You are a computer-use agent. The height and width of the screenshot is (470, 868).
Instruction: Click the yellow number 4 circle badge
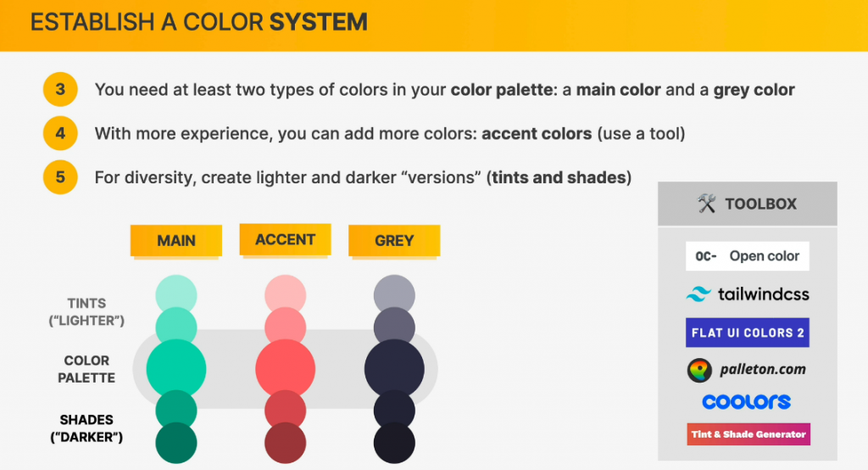click(x=60, y=133)
